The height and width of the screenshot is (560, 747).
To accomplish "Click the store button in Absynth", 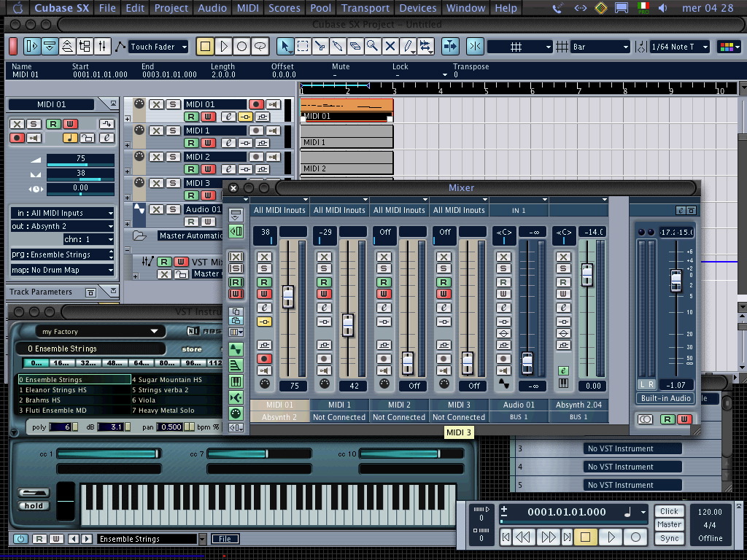I will (192, 349).
